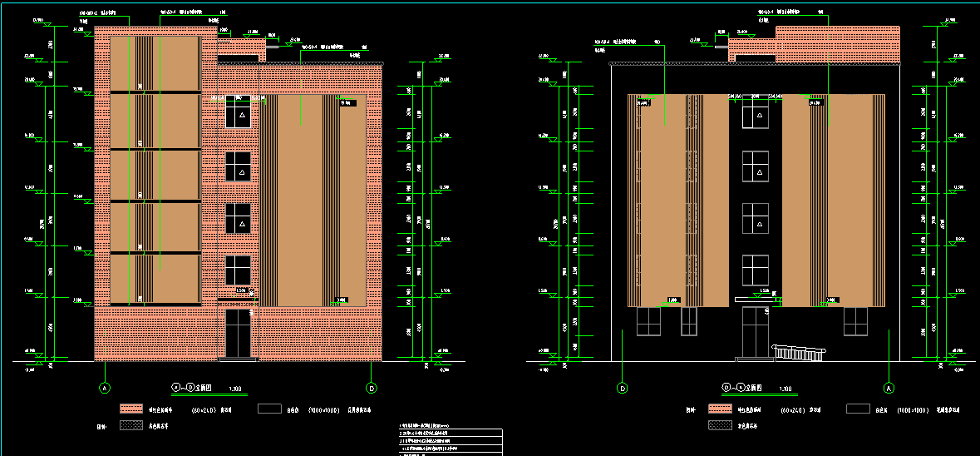Select the entrance door on right elevation
The image size is (980, 456).
756,332
